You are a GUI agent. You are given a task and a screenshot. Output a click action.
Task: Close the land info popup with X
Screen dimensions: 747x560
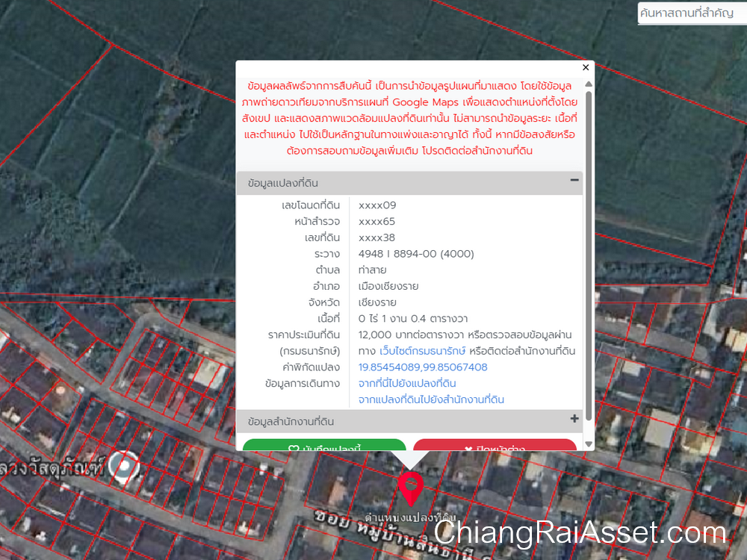[586, 68]
